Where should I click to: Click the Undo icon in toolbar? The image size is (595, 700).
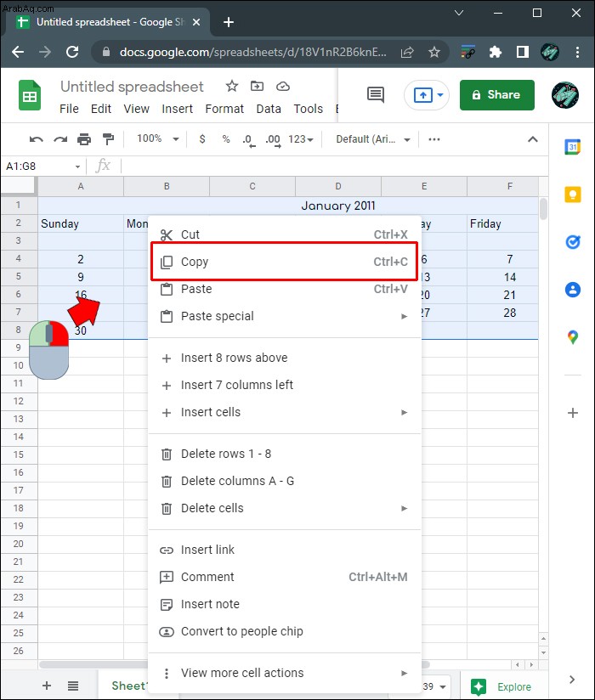[x=37, y=139]
